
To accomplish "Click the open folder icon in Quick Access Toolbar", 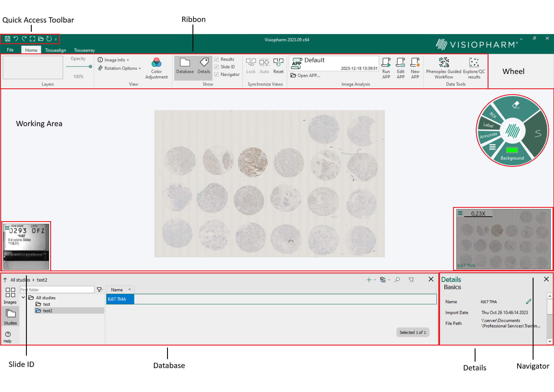I will [x=41, y=39].
